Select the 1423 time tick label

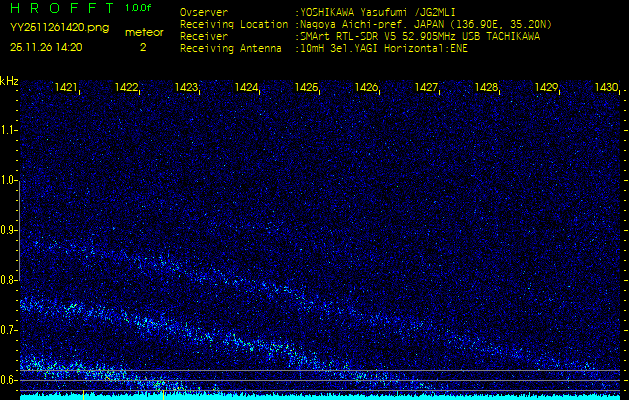(x=187, y=88)
